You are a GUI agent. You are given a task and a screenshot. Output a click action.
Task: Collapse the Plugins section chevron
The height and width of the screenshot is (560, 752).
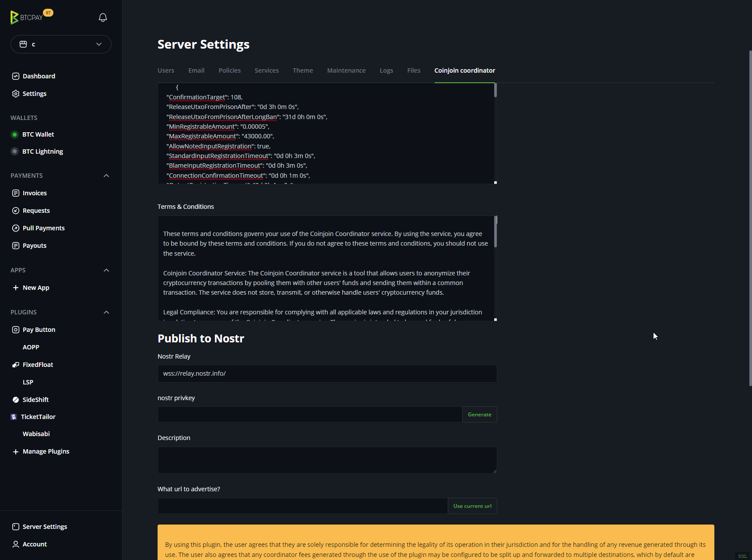pos(106,312)
